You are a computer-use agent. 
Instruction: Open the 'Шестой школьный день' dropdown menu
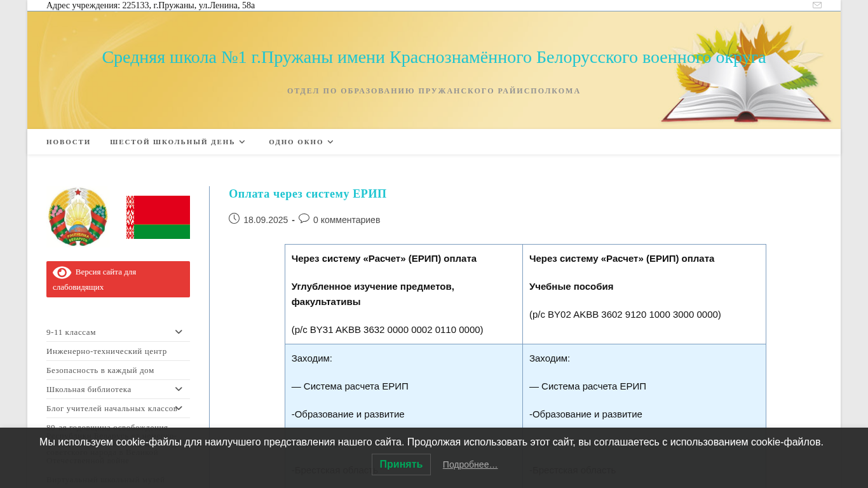[x=177, y=142]
